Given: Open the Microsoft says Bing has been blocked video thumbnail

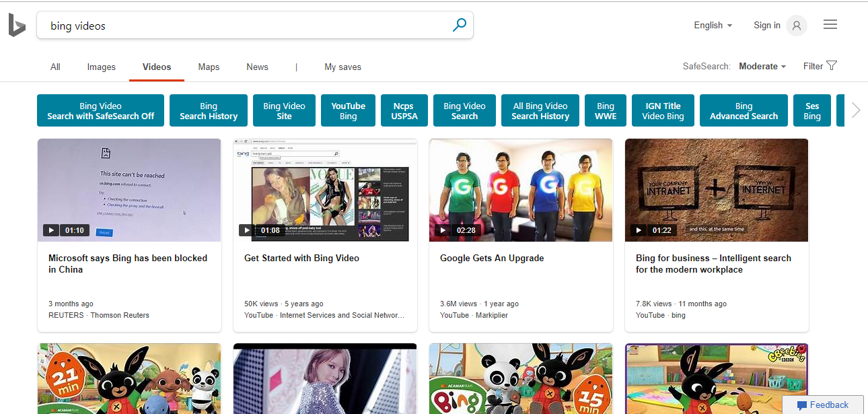Looking at the screenshot, I should click(x=129, y=190).
